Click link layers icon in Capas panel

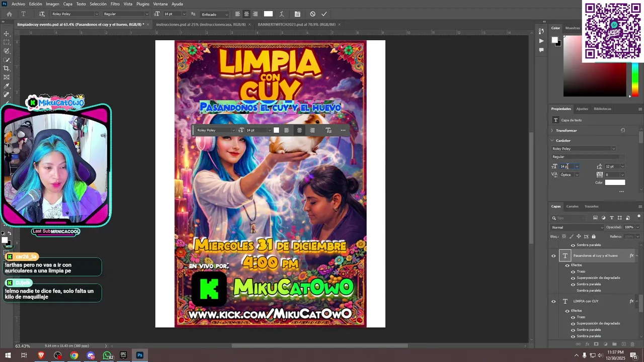tap(578, 344)
